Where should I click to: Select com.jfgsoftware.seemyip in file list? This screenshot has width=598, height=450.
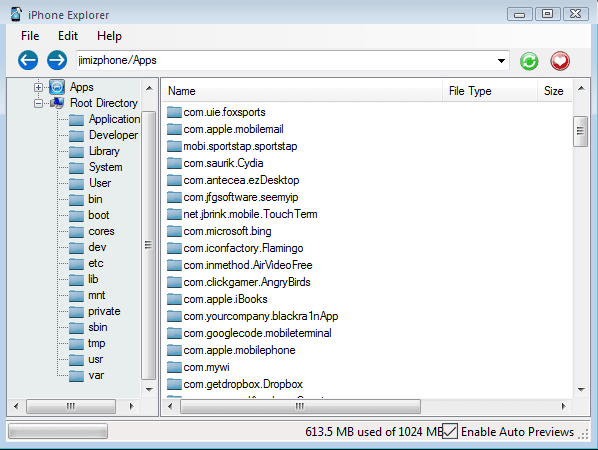(241, 197)
